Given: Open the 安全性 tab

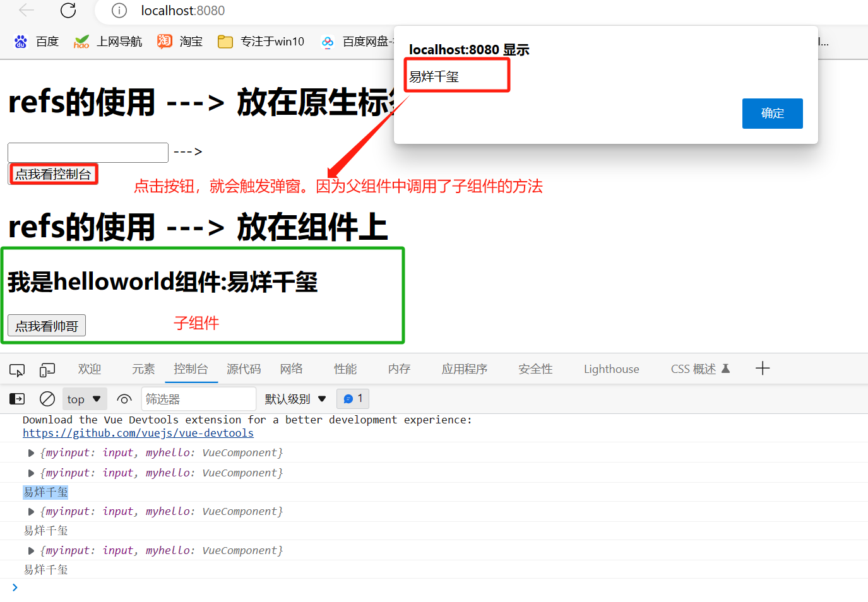Looking at the screenshot, I should point(535,369).
